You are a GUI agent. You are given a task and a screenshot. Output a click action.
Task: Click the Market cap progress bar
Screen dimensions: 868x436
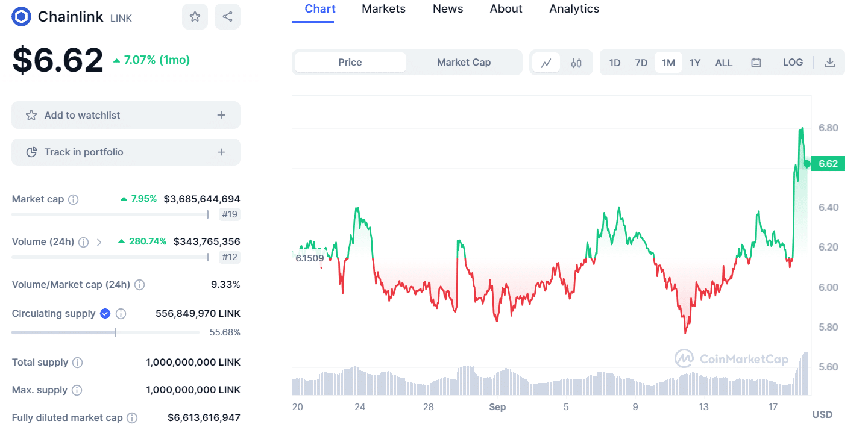pos(110,214)
